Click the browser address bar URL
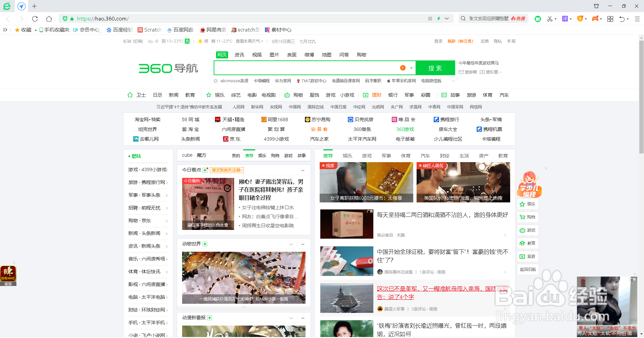This screenshot has width=644, height=338. 103,19
